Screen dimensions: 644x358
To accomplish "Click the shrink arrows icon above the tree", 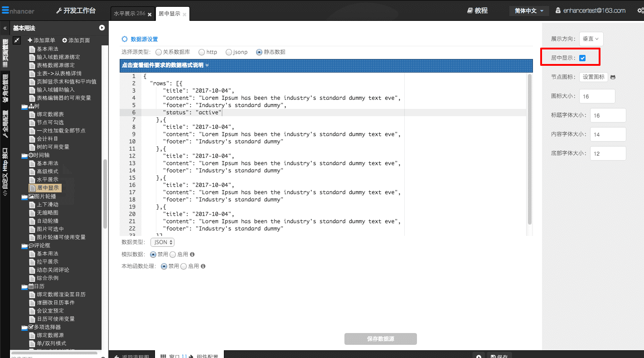I will click(x=17, y=40).
